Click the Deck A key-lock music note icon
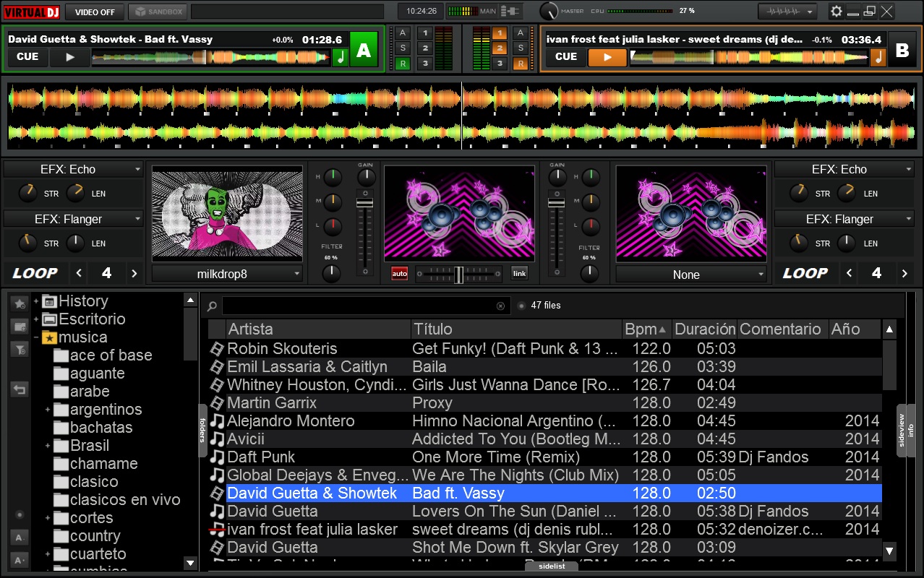The height and width of the screenshot is (578, 924). [x=340, y=57]
